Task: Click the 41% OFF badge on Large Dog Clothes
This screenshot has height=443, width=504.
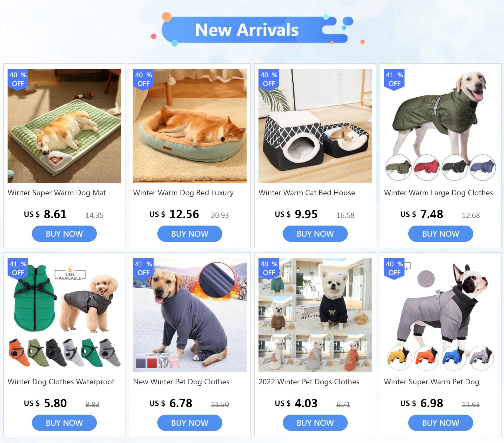Action: pos(394,79)
